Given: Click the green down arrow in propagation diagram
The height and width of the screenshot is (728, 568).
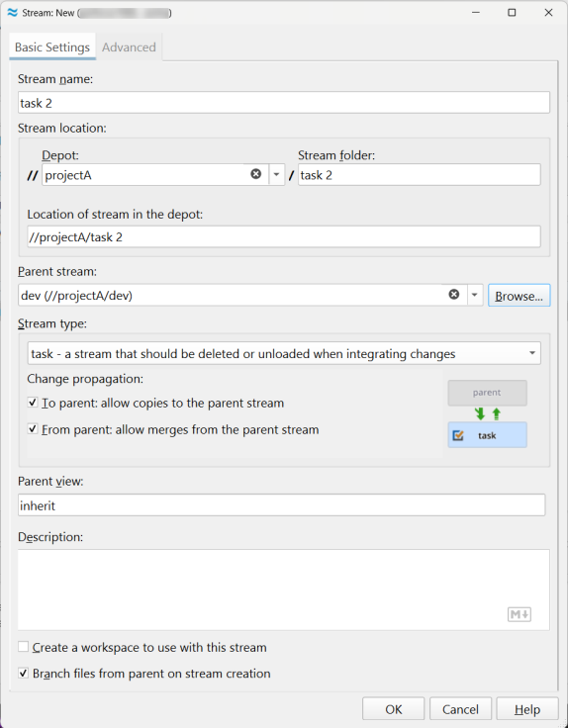Looking at the screenshot, I should pos(480,413).
